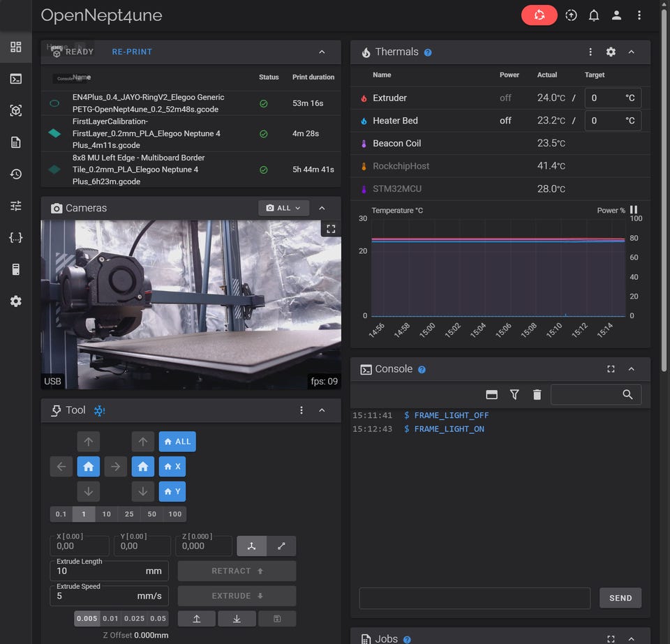Open the Console page in sidebar
This screenshot has height=644, width=670.
click(x=16, y=79)
